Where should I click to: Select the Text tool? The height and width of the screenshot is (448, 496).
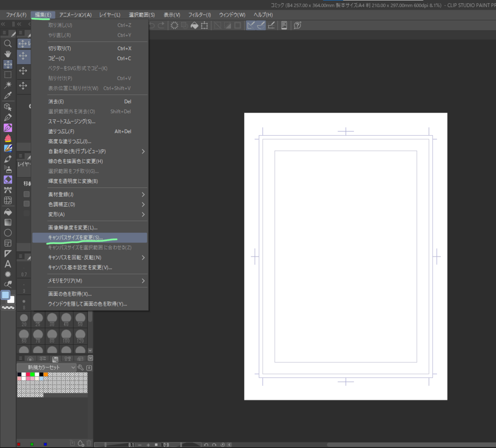(7, 264)
